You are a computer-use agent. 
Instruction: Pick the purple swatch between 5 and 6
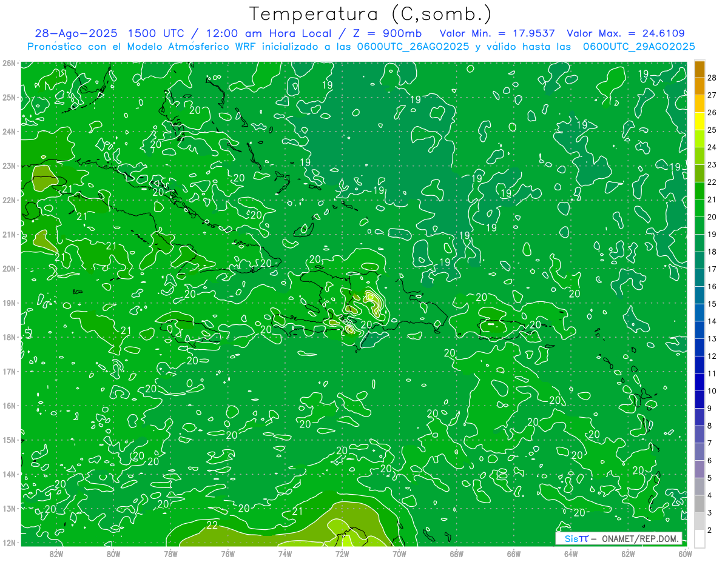[x=699, y=470]
